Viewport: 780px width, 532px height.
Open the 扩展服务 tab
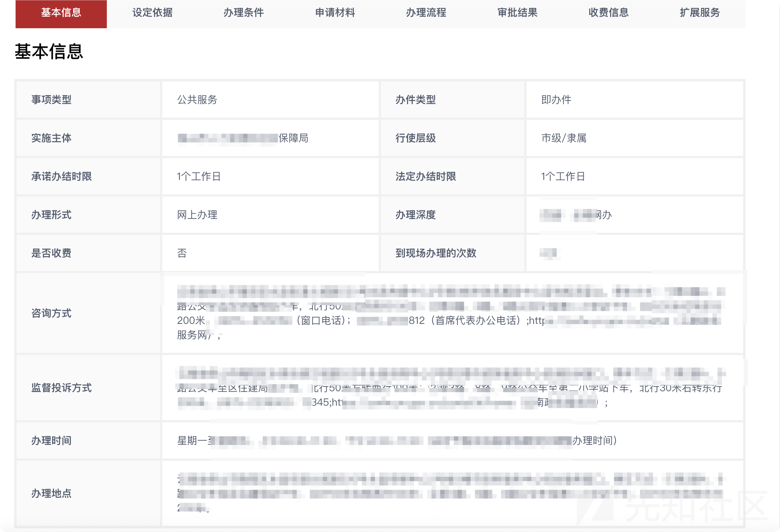point(700,13)
